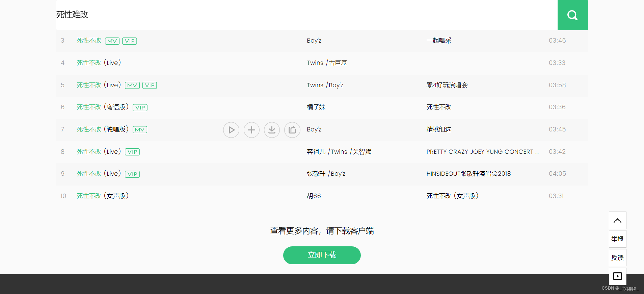Image resolution: width=644 pixels, height=294 pixels.
Task: Open artist 胡66
Action: tap(314, 196)
